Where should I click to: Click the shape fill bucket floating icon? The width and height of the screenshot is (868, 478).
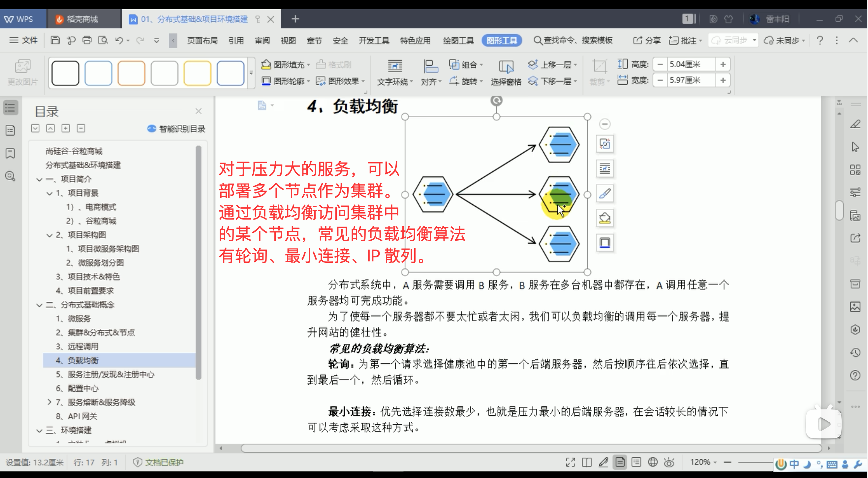[x=605, y=218]
